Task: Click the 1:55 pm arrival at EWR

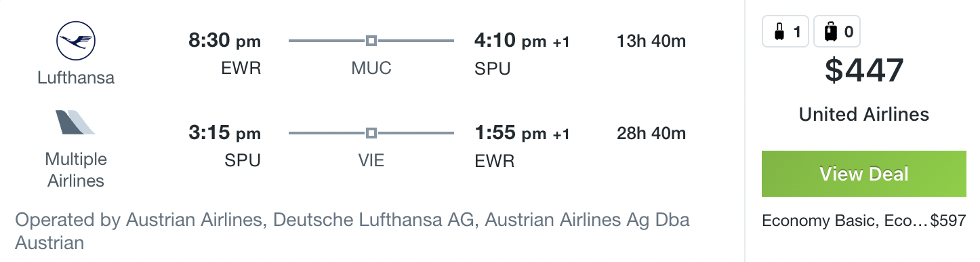Action: (x=522, y=133)
